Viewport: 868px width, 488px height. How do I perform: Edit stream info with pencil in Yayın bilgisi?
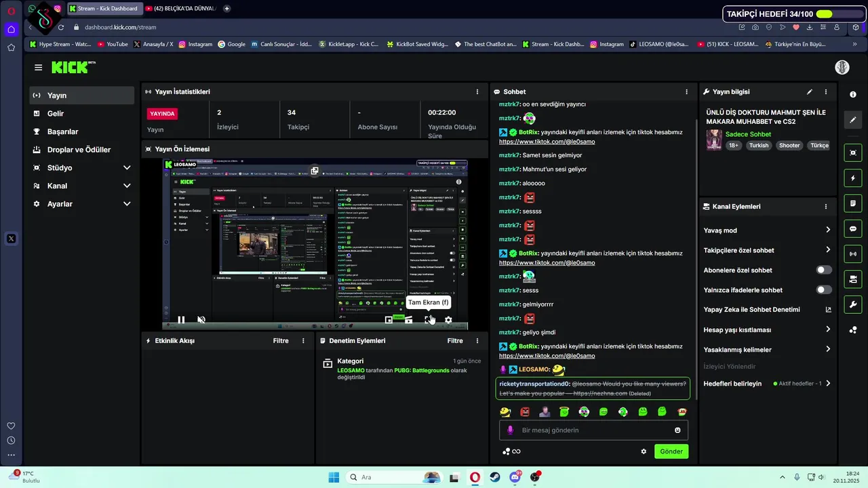(x=809, y=91)
